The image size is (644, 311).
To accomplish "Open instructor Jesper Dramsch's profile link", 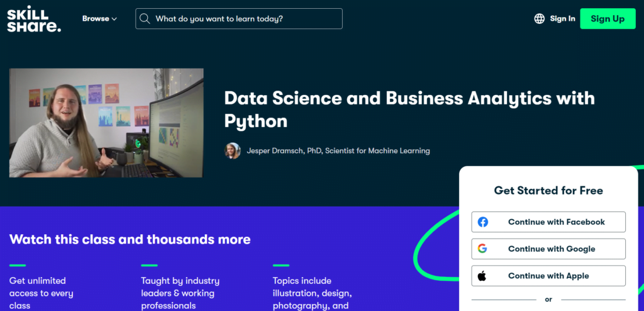I will (338, 151).
